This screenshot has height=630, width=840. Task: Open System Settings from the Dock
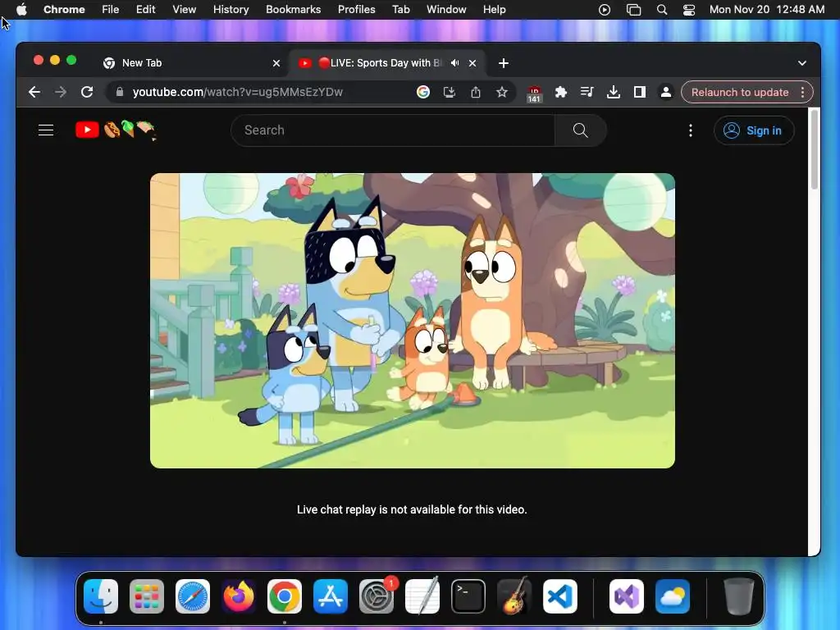click(x=377, y=596)
